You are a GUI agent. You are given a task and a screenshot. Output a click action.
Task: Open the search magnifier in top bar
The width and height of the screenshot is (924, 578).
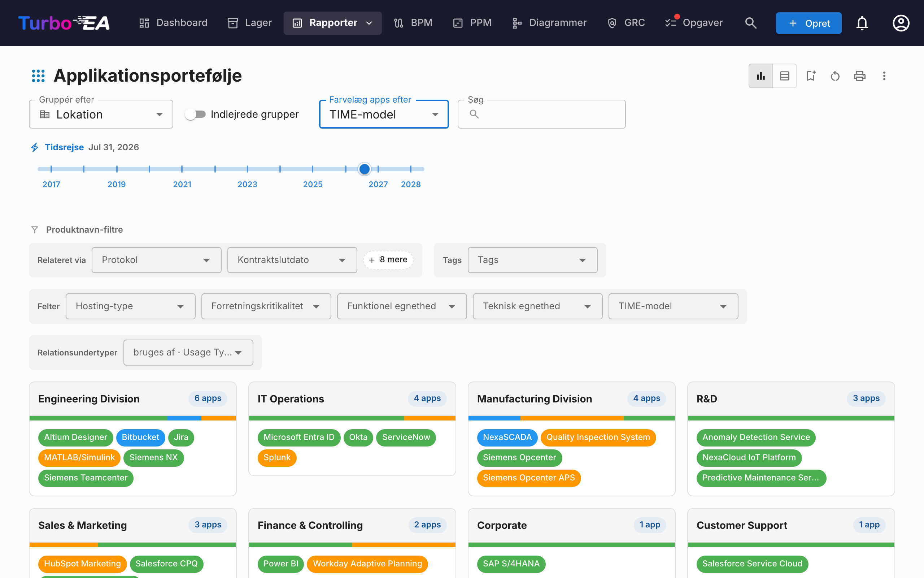click(x=751, y=23)
